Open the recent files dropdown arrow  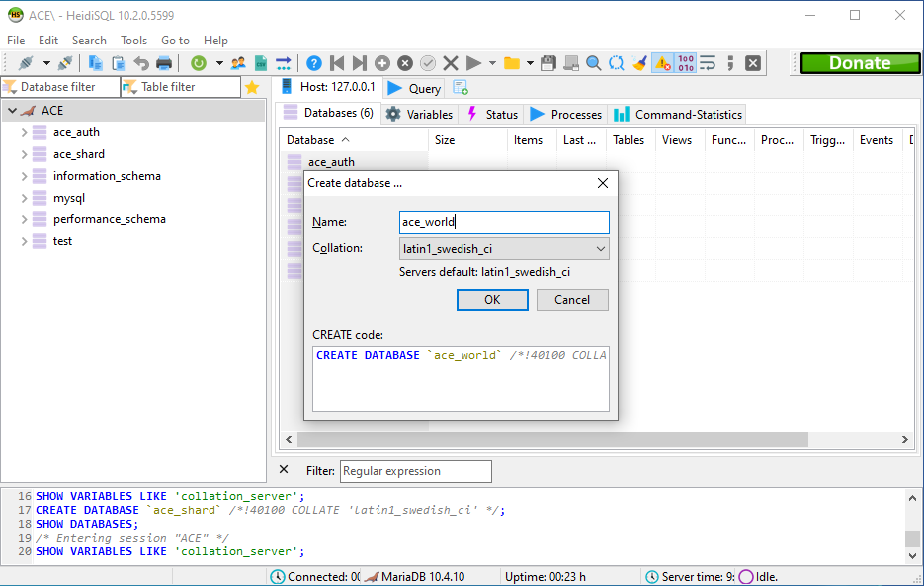pos(530,63)
